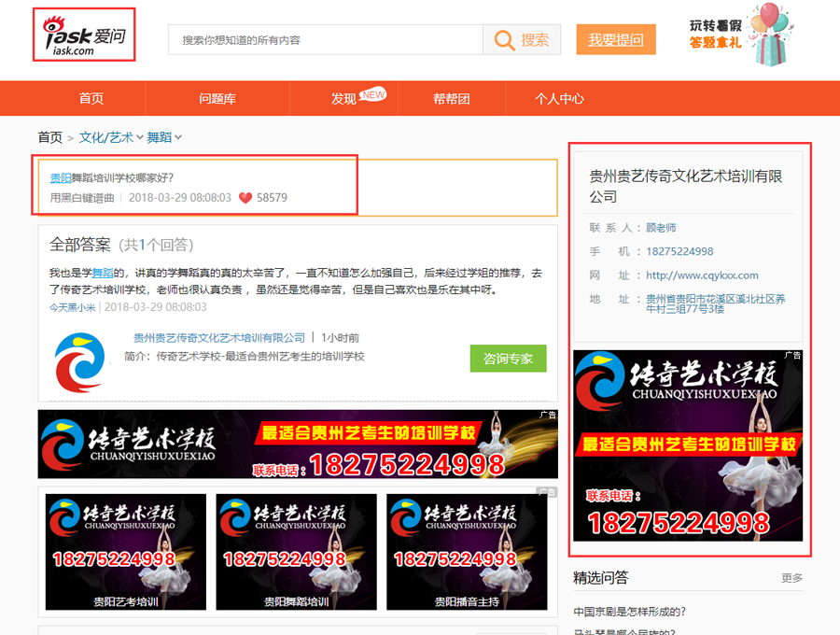Click the 我要提问 button
The height and width of the screenshot is (635, 840).
(616, 39)
